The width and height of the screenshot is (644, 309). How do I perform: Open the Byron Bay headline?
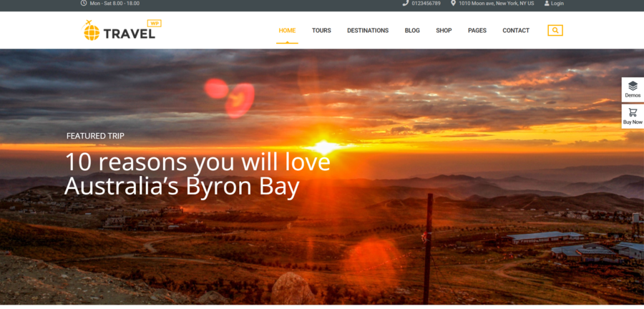pyautogui.click(x=197, y=174)
